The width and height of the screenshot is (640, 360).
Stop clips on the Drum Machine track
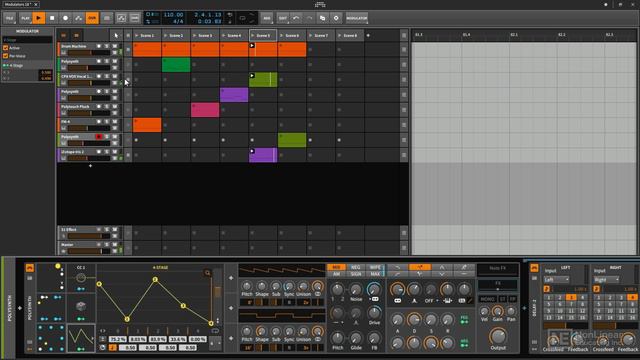coord(128,49)
